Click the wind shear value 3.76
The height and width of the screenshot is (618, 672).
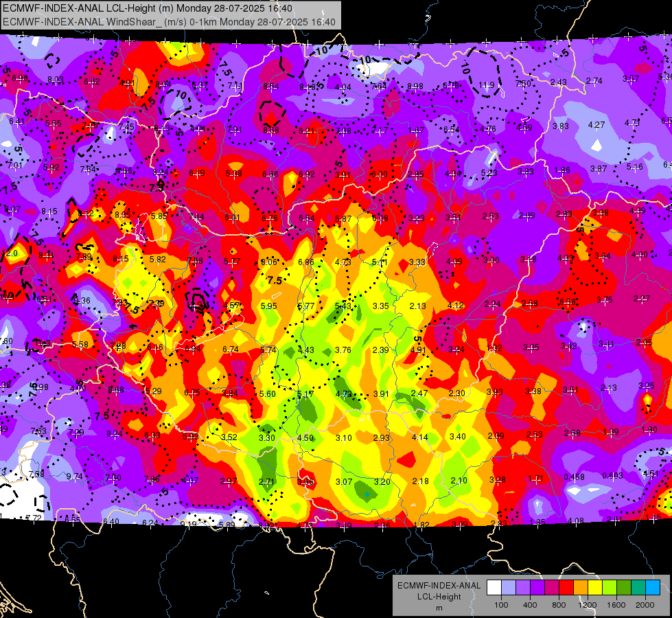point(343,350)
